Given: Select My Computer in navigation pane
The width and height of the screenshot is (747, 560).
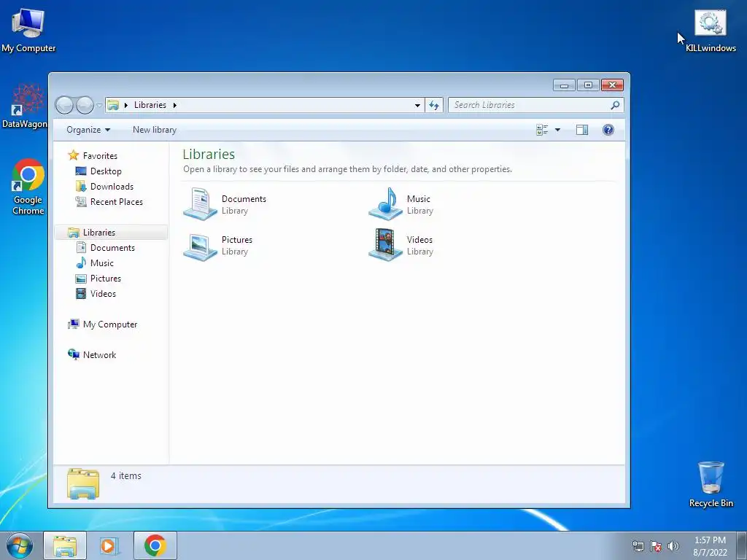Looking at the screenshot, I should [x=110, y=324].
